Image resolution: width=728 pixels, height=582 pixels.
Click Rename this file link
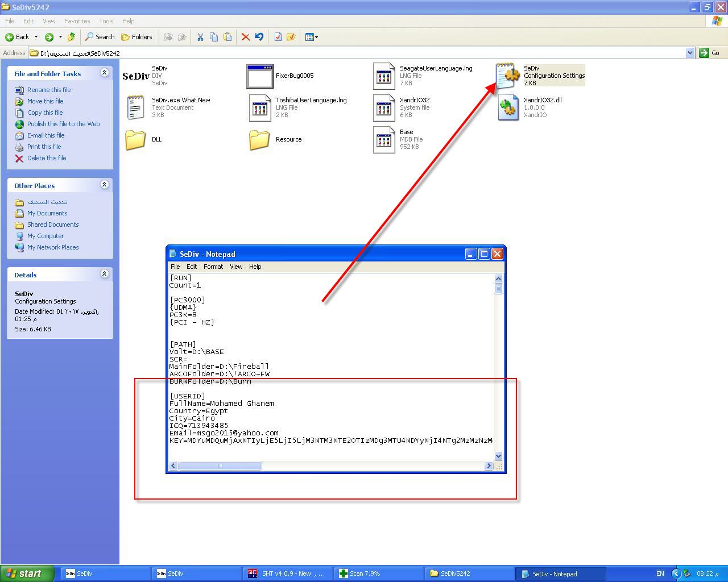point(49,90)
